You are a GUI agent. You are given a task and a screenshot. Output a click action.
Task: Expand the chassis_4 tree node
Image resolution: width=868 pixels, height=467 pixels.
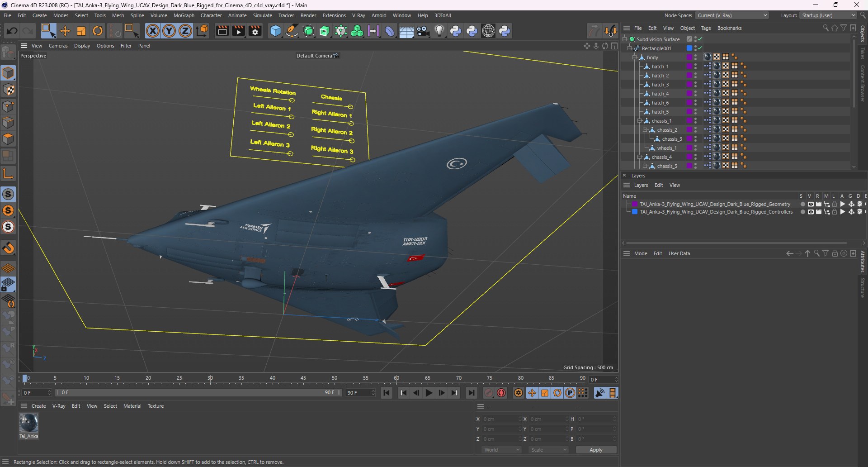click(640, 157)
